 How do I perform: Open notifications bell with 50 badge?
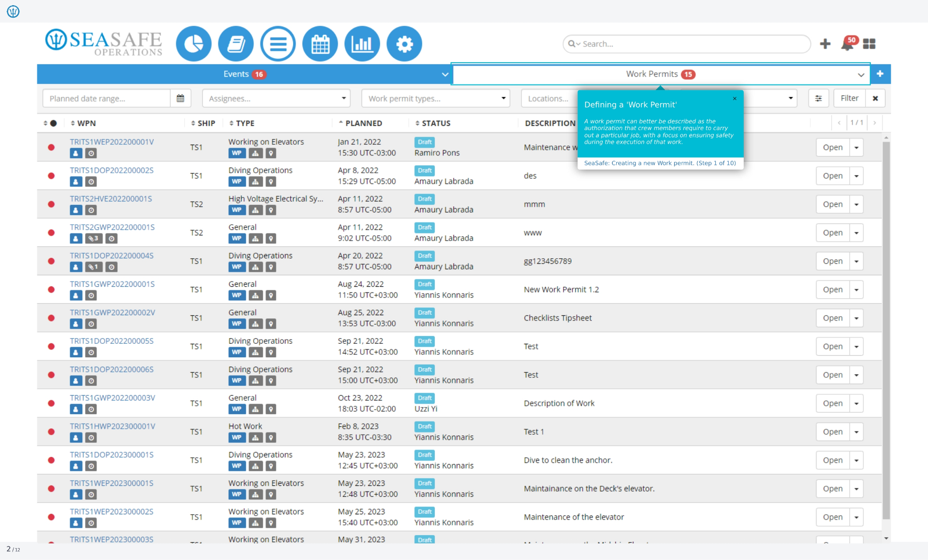[x=848, y=44]
